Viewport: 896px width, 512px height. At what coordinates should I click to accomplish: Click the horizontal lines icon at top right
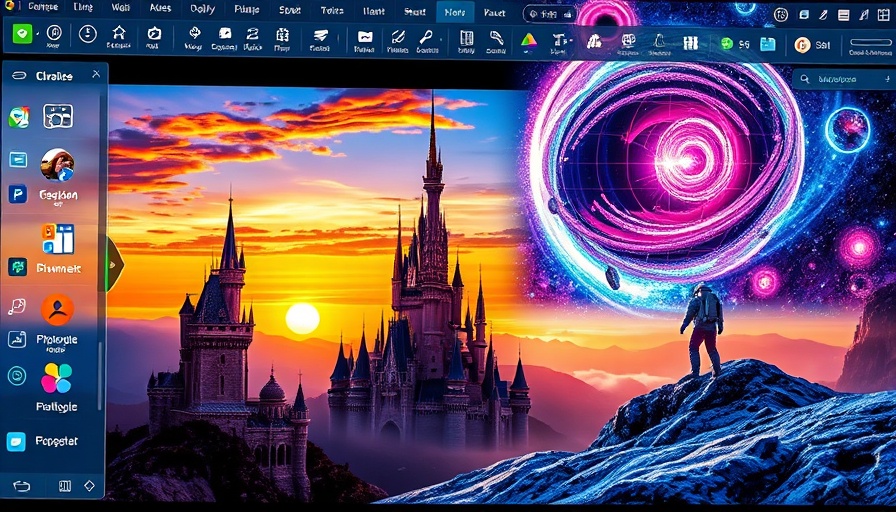click(843, 16)
